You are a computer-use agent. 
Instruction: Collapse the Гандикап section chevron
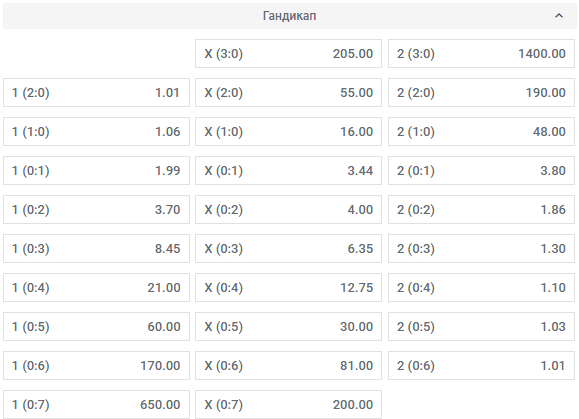559,16
